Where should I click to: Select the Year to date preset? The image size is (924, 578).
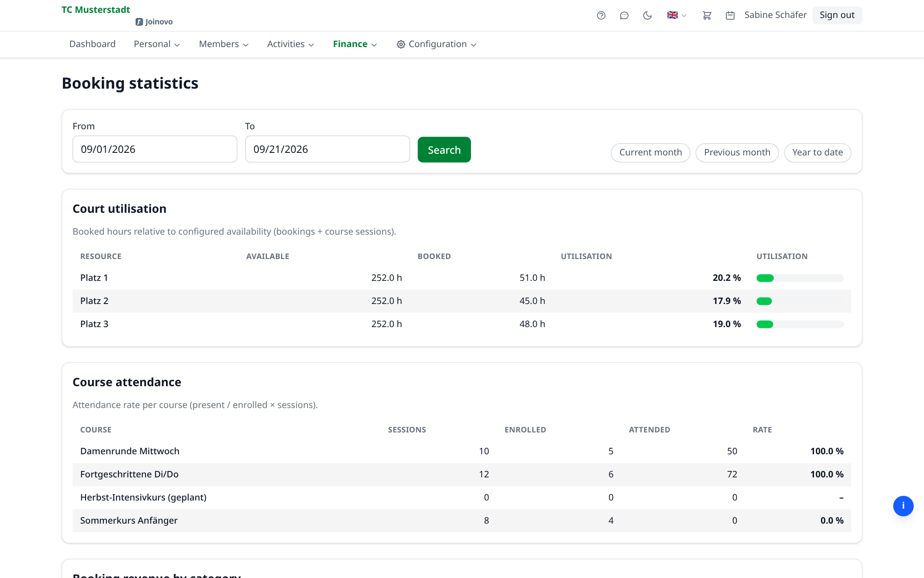[x=817, y=152]
